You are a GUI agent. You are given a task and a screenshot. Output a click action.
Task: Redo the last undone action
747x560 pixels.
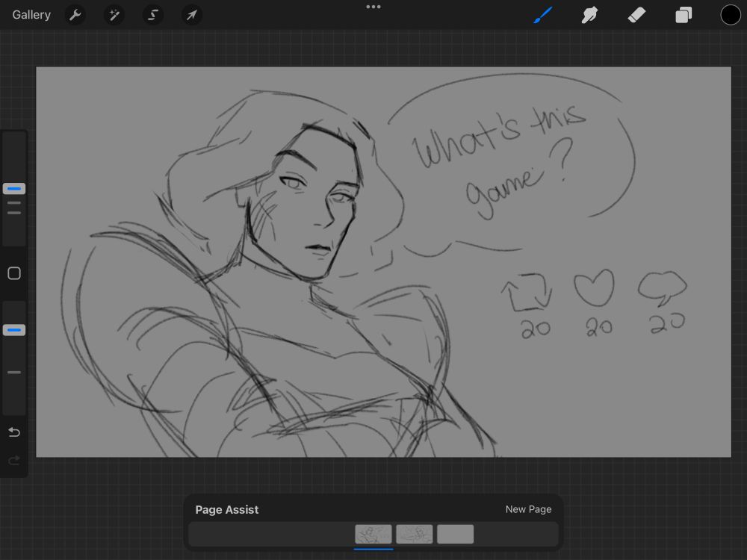coord(14,461)
